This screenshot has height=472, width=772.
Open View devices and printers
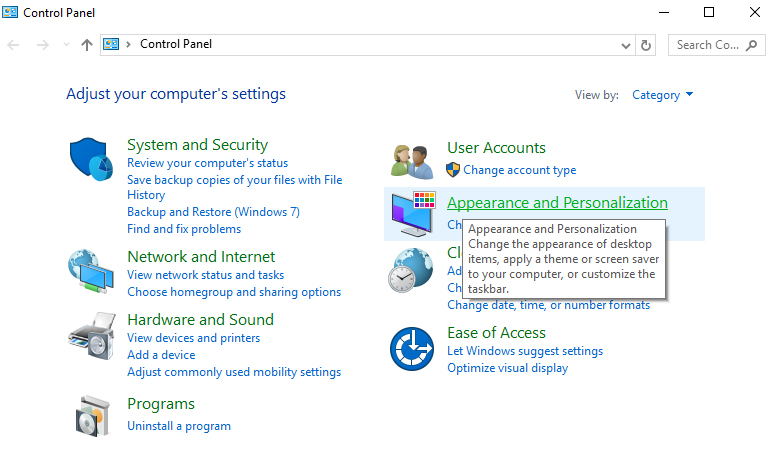pos(193,338)
